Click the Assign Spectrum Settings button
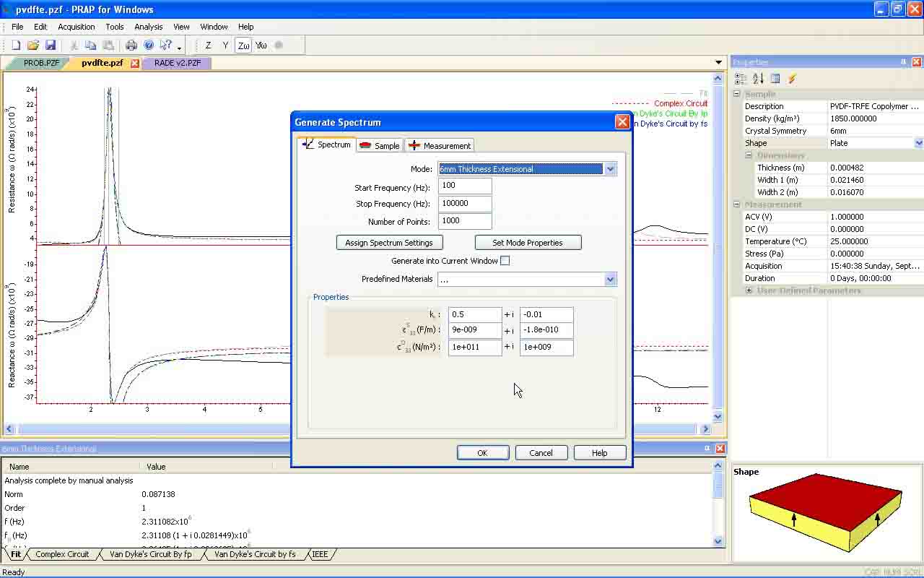Viewport: 924px width, 578px height. click(389, 243)
